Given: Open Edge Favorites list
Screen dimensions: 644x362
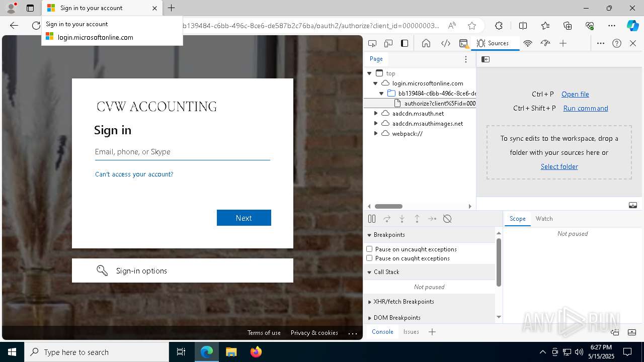Looking at the screenshot, I should click(545, 26).
